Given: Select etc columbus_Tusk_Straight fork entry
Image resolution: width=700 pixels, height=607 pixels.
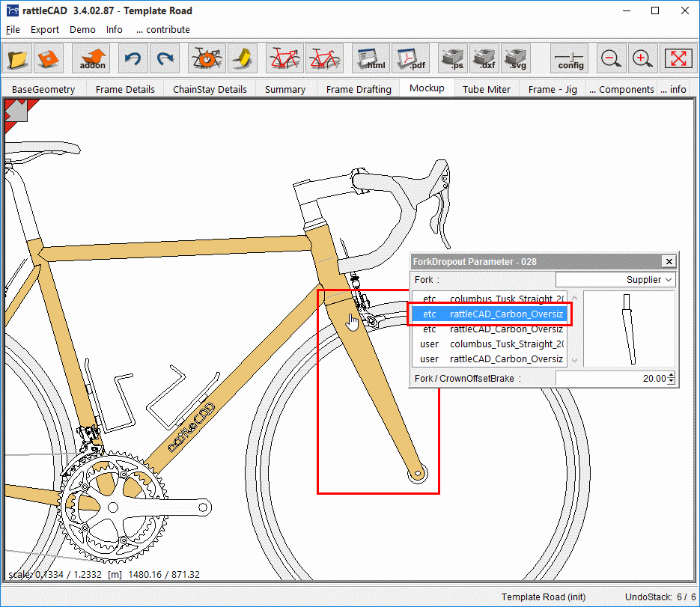Looking at the screenshot, I should coord(490,298).
